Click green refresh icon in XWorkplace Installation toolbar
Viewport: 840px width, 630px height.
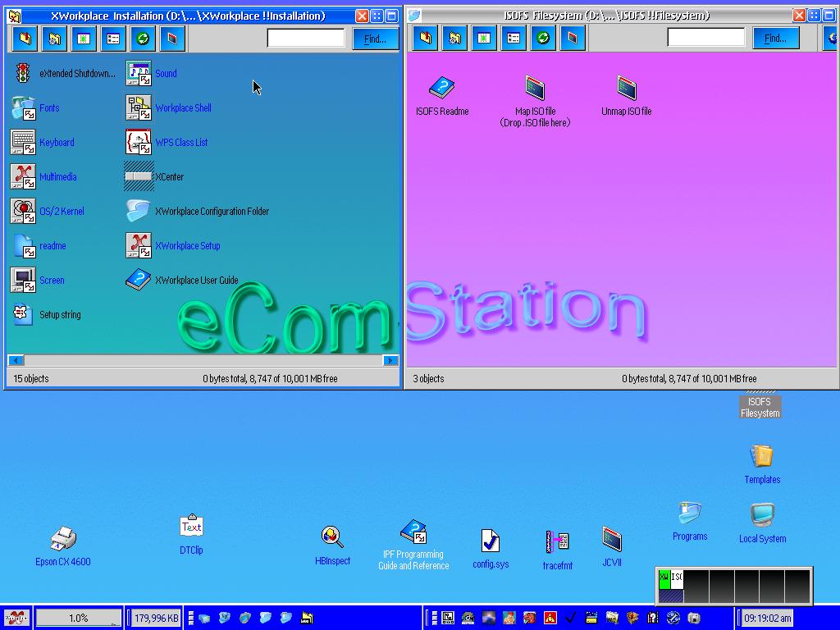click(x=142, y=39)
